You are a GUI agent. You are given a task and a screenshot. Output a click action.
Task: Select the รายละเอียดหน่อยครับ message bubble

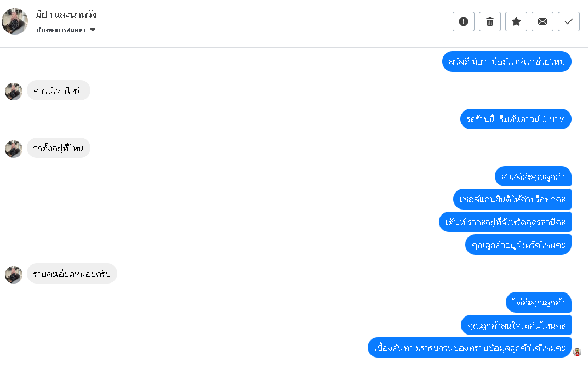72,274
